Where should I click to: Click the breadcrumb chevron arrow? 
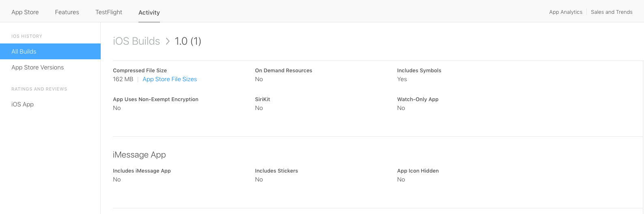pos(168,41)
